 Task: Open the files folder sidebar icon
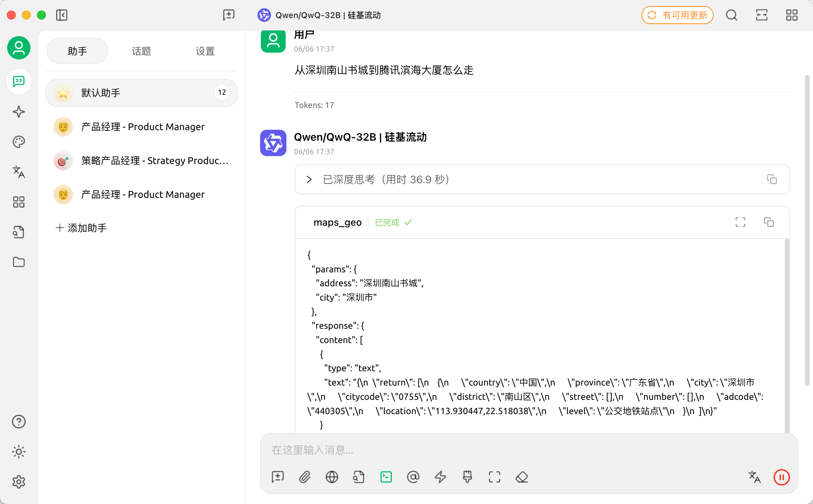[19, 262]
